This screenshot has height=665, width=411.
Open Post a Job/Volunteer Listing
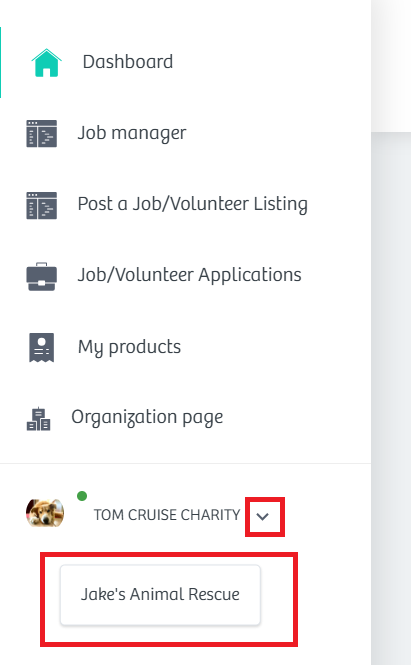[193, 204]
